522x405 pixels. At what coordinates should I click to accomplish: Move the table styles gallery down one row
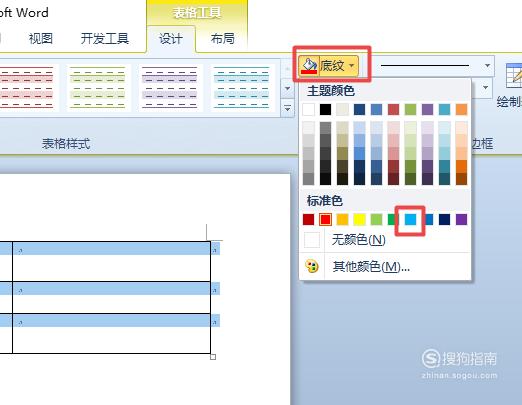[x=287, y=89]
